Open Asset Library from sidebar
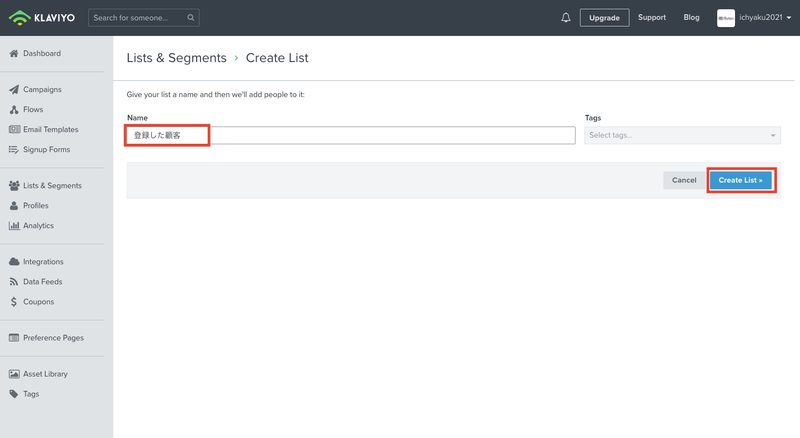The height and width of the screenshot is (438, 800). pos(45,374)
